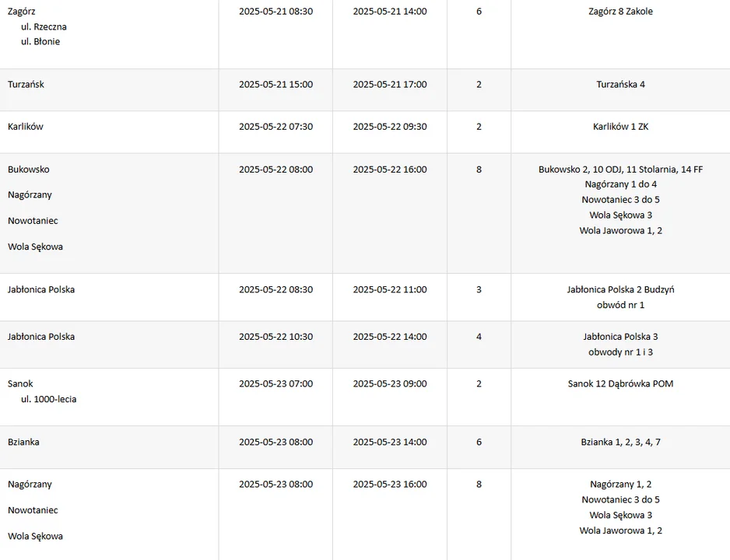730x560 pixels.
Task: Click the Zagórz locality name
Action: (x=22, y=11)
